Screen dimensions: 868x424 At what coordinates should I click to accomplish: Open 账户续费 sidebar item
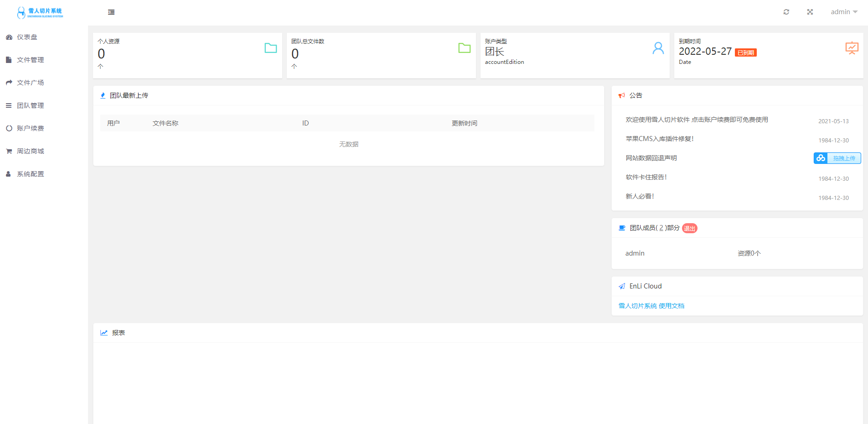[x=30, y=128]
